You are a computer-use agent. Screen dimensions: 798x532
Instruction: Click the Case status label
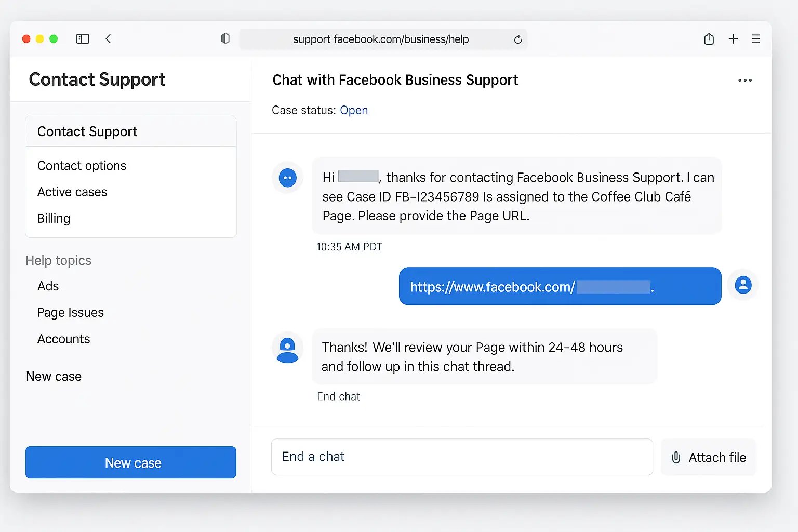(x=304, y=110)
